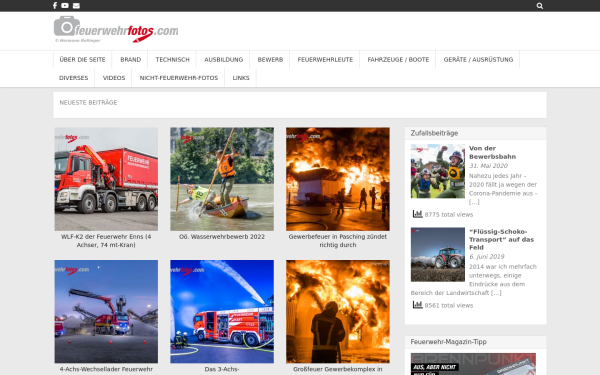The width and height of the screenshot is (600, 375).
Task: Open link WLF-K2 der Feuerwehr Enns
Action: (x=106, y=241)
